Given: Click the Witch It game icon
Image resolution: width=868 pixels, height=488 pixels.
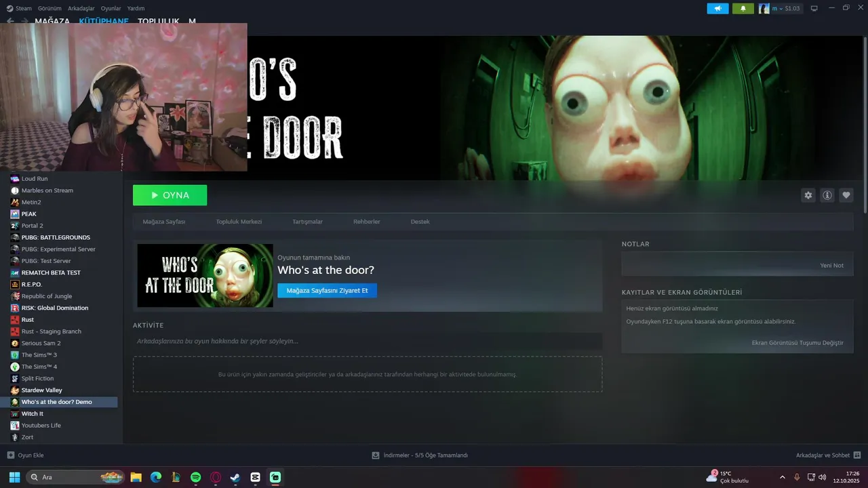Looking at the screenshot, I should tap(15, 413).
